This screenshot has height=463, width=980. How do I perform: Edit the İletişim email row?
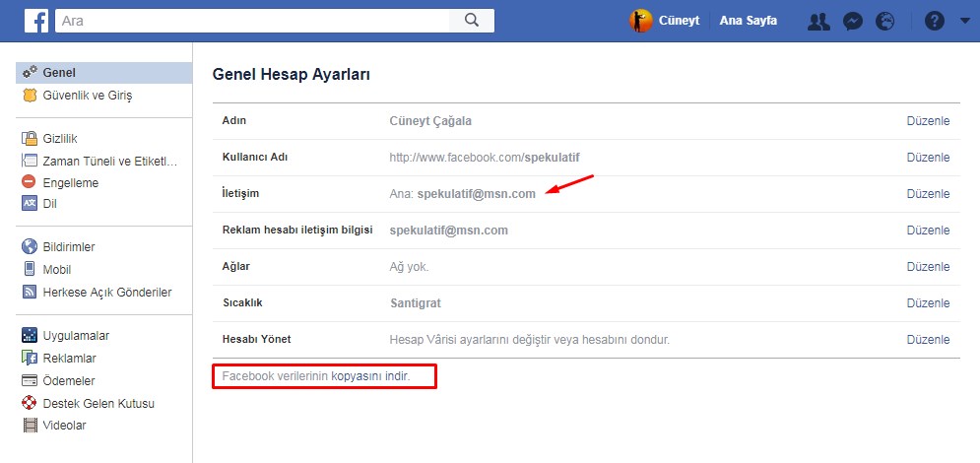click(x=928, y=194)
